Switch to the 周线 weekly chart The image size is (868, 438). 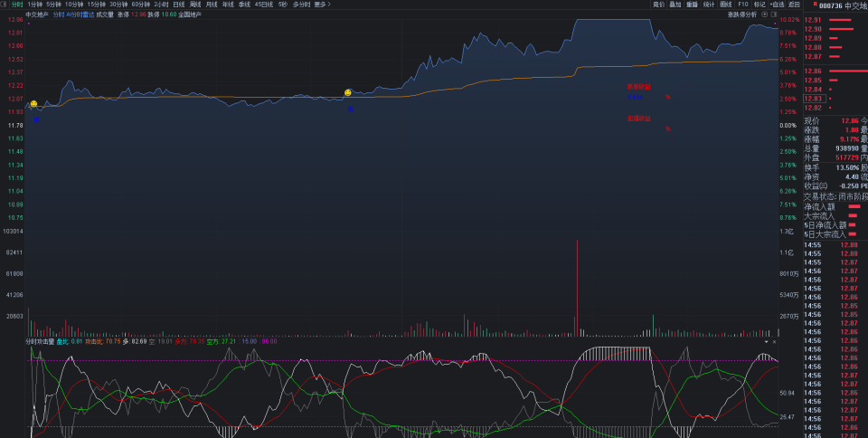point(195,4)
